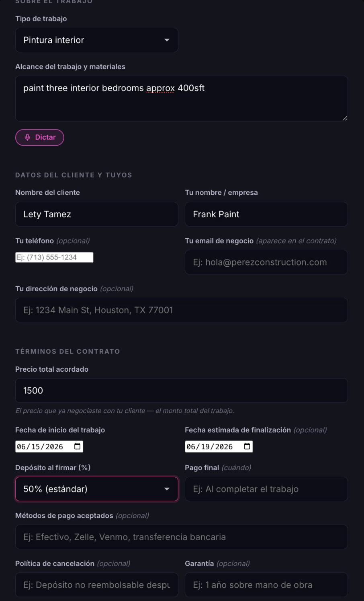This screenshot has width=364, height=601.
Task: Click the Dictar microphone button
Action: point(40,137)
